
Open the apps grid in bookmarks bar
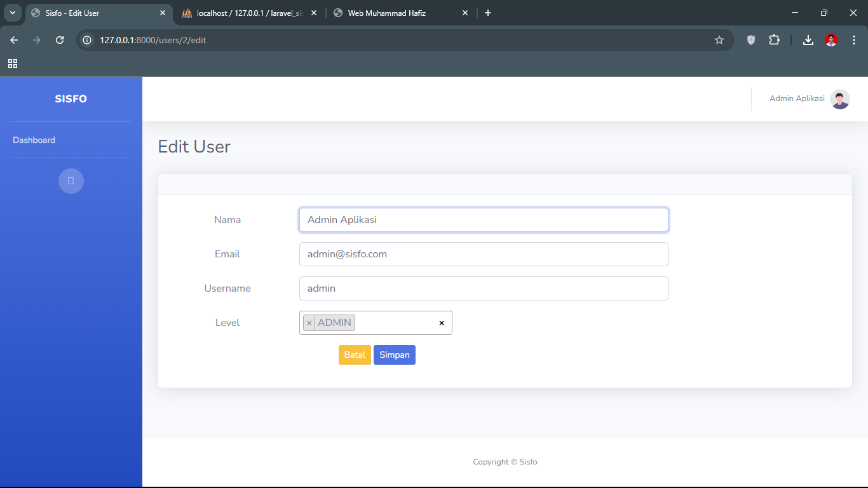tap(13, 64)
